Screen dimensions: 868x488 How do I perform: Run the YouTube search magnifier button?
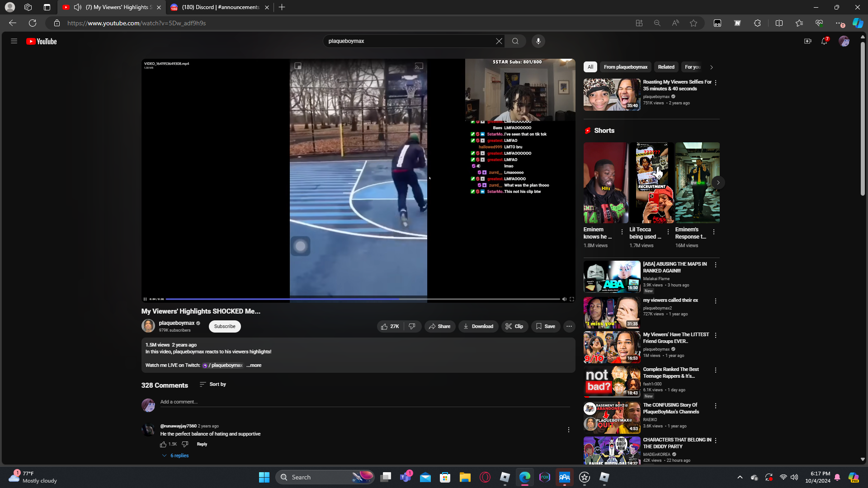point(515,41)
